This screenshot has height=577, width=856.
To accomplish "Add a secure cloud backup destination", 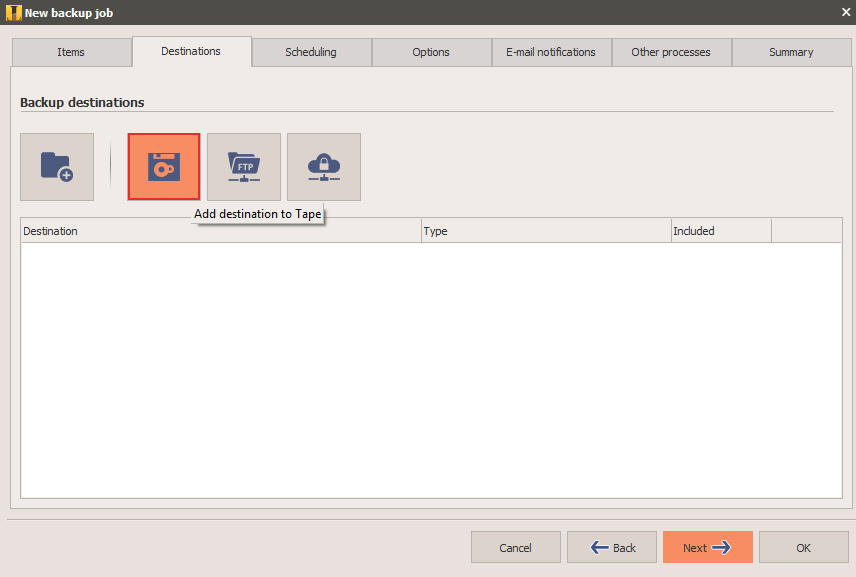I will click(323, 166).
